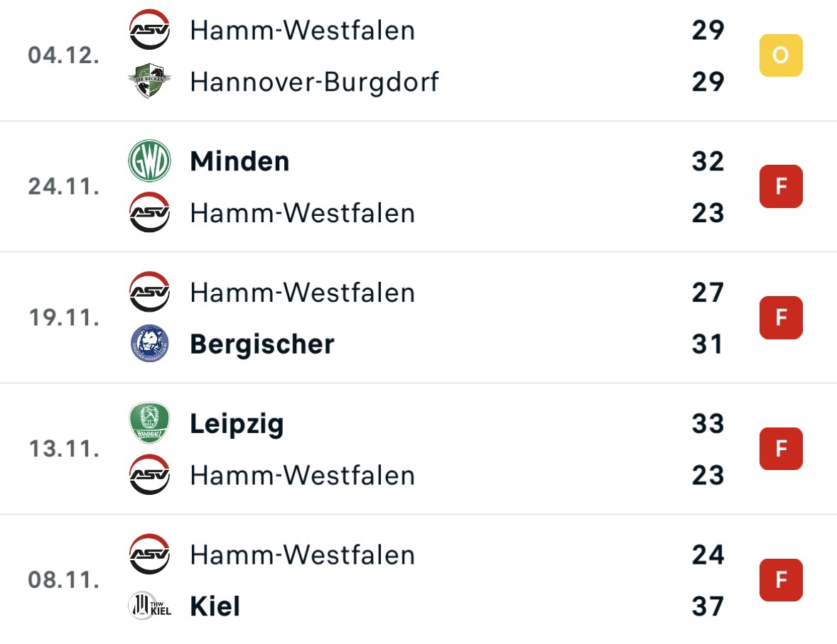Viewport: 837px width, 644px height.
Task: Click ASV logo in the 04.12. match
Action: pos(149,29)
